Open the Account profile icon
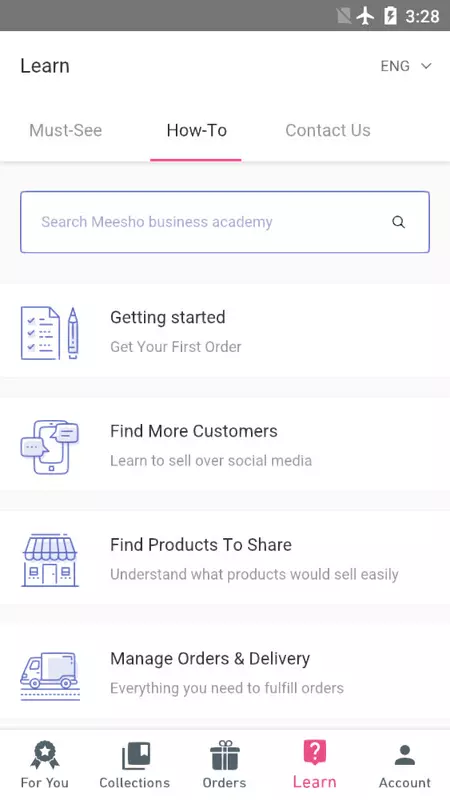Screen dimensions: 450x800 [405, 755]
